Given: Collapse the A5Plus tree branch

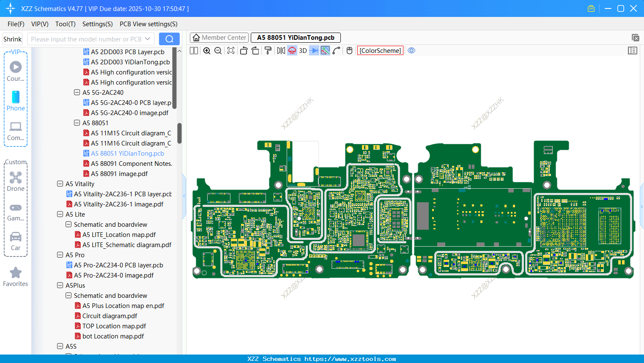Looking at the screenshot, I should pos(60,285).
